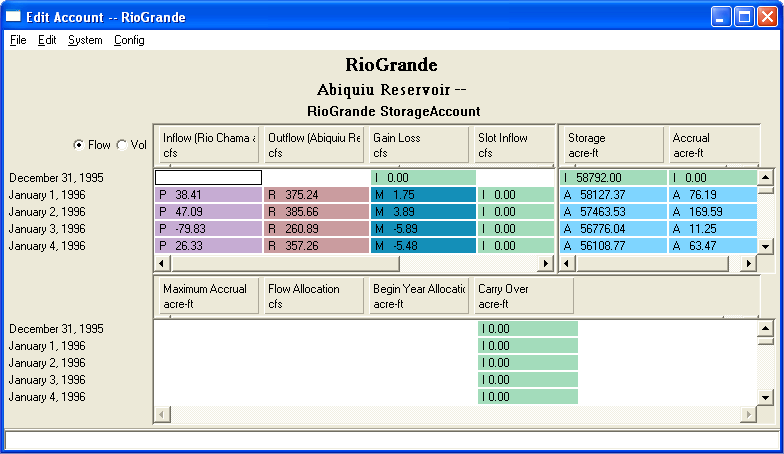The image size is (784, 454).
Task: Click left arrow of storage table horizontal scrollbar
Action: pyautogui.click(x=567, y=263)
